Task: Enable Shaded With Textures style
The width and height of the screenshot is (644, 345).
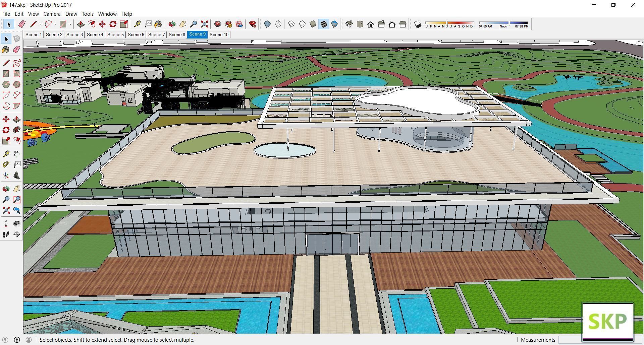Action: coord(323,24)
